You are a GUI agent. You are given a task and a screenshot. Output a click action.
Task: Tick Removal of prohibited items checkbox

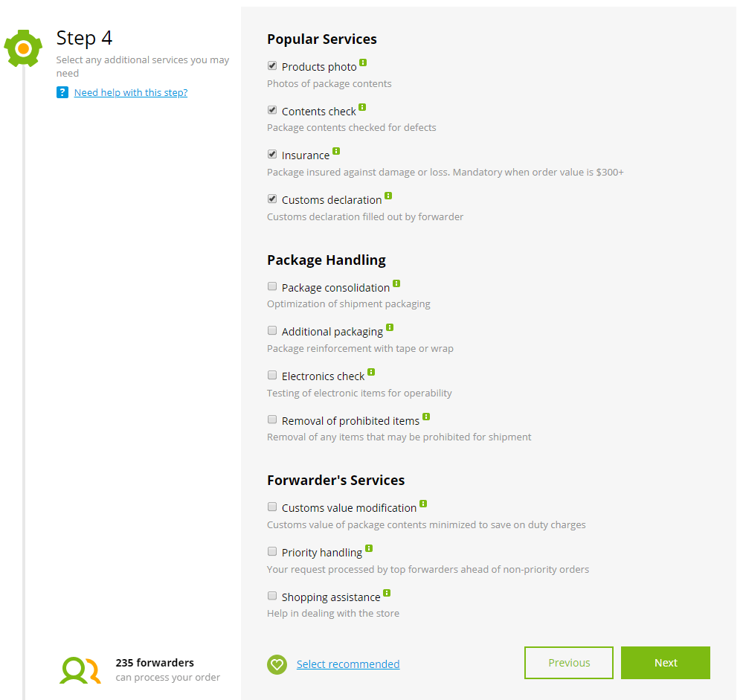[x=272, y=420]
